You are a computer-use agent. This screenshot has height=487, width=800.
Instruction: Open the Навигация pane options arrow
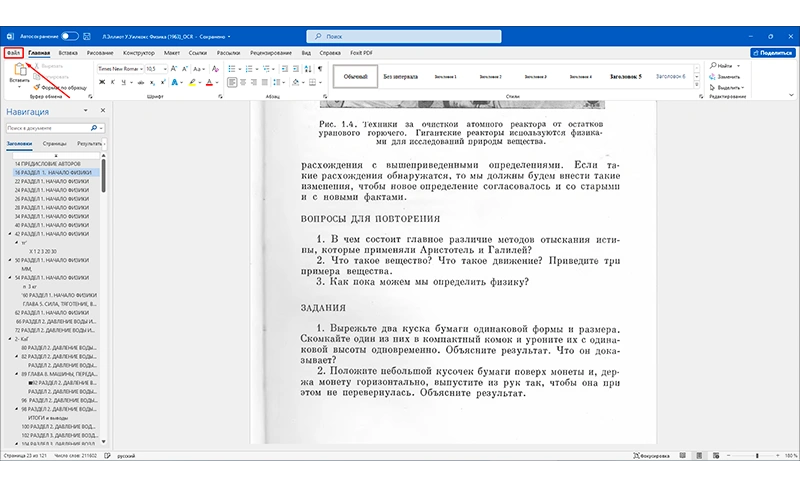click(86, 110)
